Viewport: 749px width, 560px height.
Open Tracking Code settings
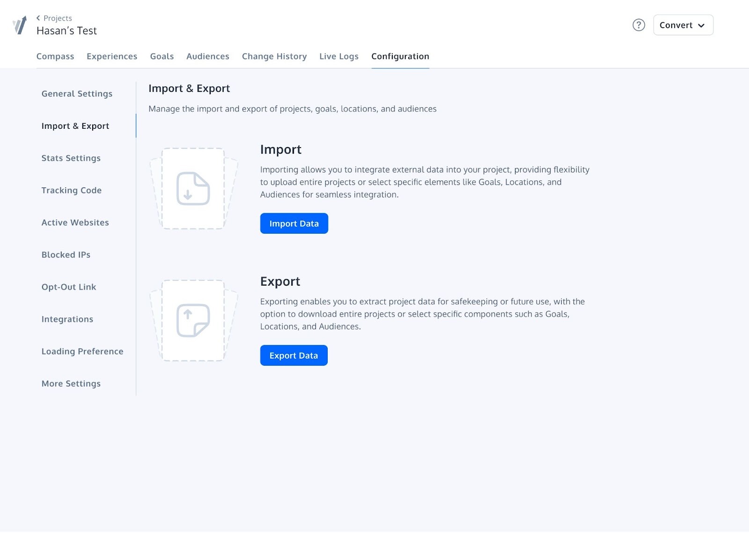71,190
